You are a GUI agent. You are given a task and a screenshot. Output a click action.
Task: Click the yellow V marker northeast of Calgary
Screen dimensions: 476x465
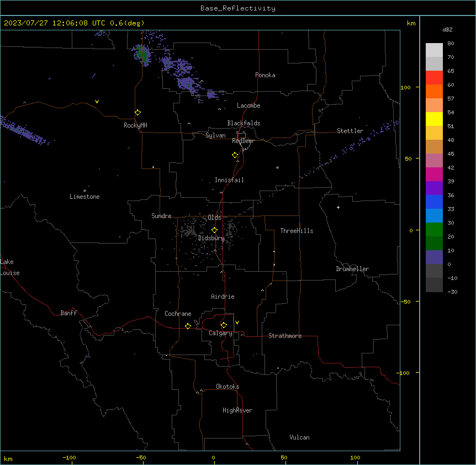[x=237, y=323]
